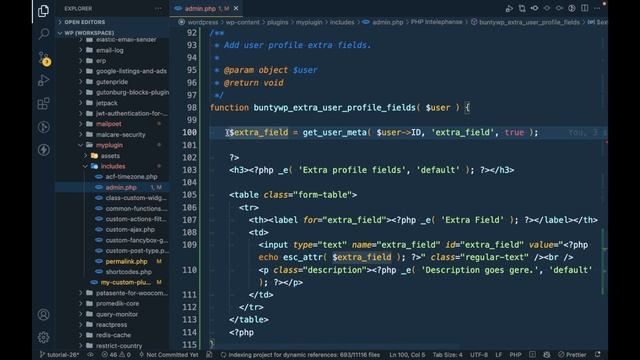Open the Manage gear menu
The width and height of the screenshot is (640, 360).
coord(43,337)
